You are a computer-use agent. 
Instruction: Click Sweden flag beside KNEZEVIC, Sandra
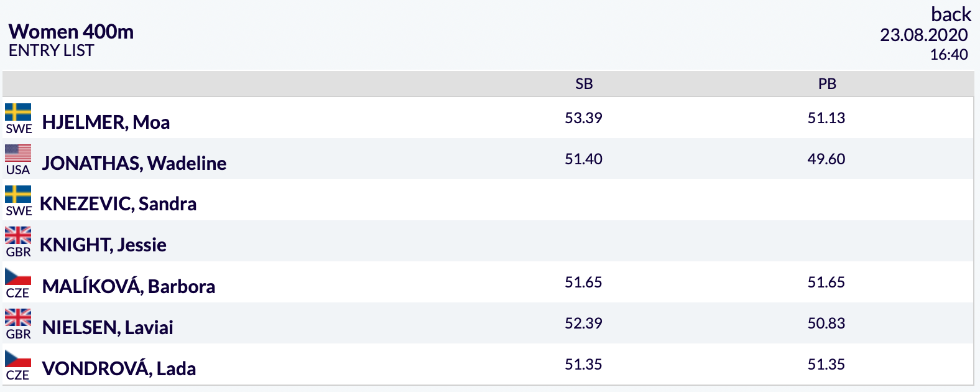[18, 194]
